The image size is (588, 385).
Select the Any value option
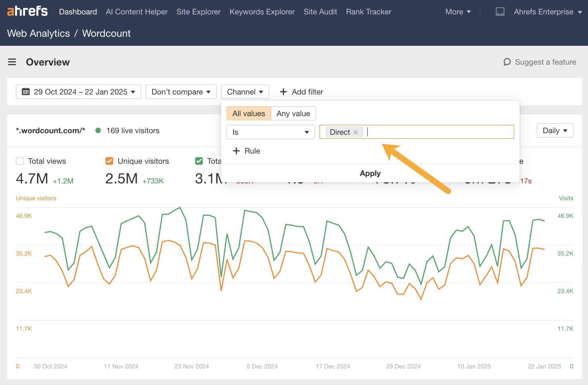(x=293, y=113)
